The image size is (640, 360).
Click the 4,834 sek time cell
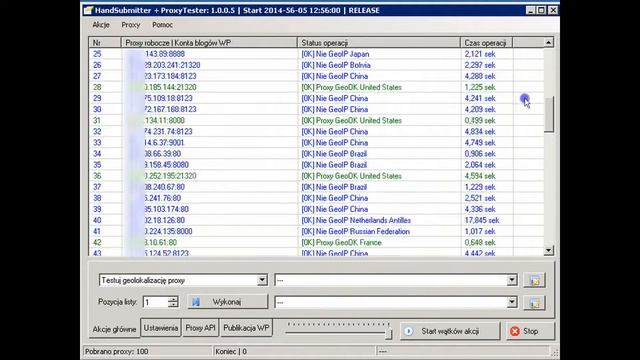tap(480, 131)
